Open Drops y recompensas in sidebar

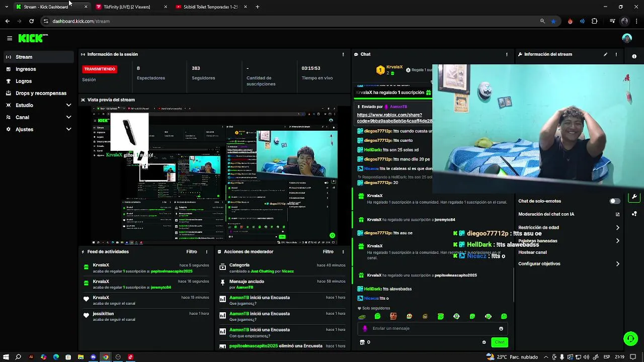pyautogui.click(x=39, y=93)
